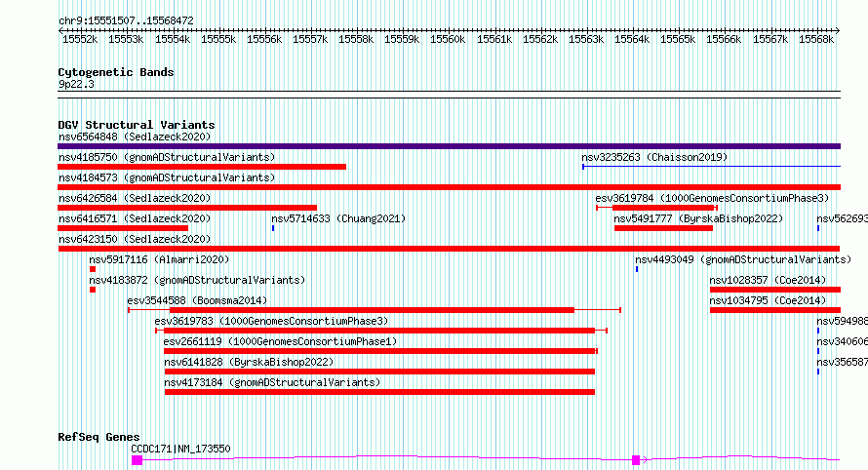Select the red bar under nsv6426584
Screen dimensions: 868x470
[x=187, y=208]
